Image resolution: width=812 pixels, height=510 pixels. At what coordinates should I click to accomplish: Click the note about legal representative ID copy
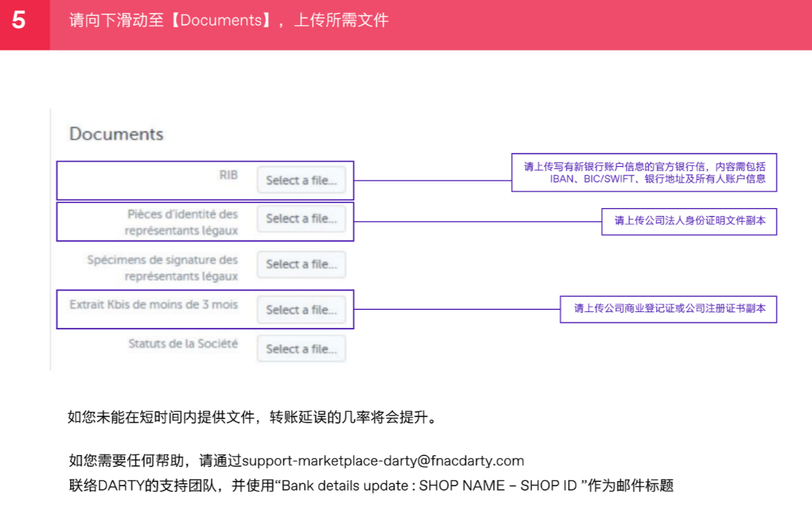coord(689,222)
